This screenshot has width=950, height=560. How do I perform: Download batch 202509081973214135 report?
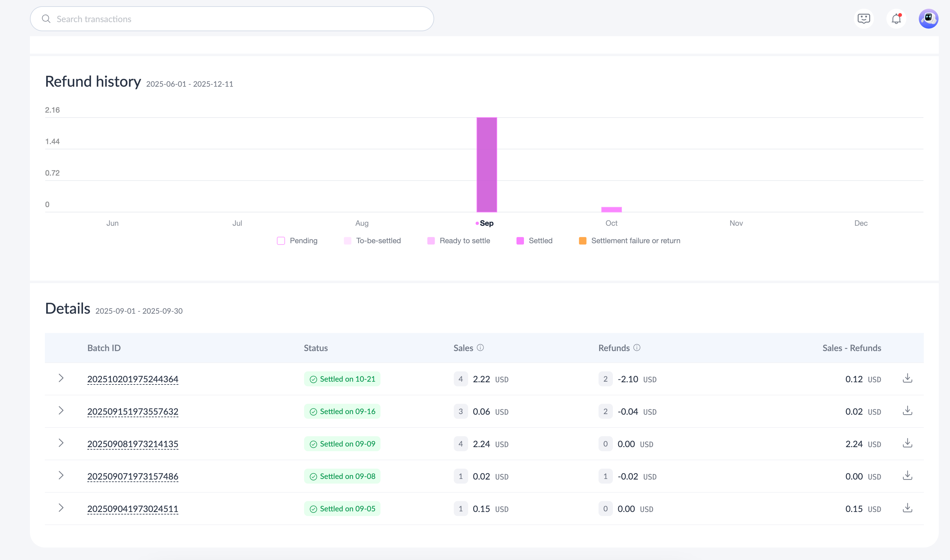907,443
